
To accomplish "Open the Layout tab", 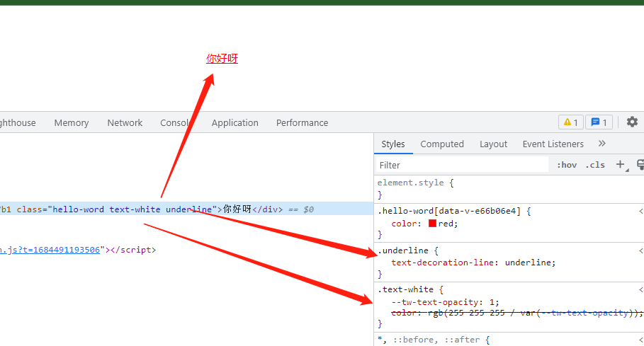I will click(493, 144).
